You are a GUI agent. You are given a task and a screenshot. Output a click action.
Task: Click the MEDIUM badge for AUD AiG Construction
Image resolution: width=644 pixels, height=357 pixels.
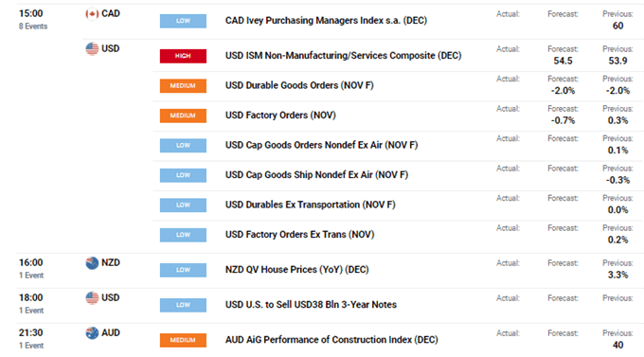pos(183,340)
